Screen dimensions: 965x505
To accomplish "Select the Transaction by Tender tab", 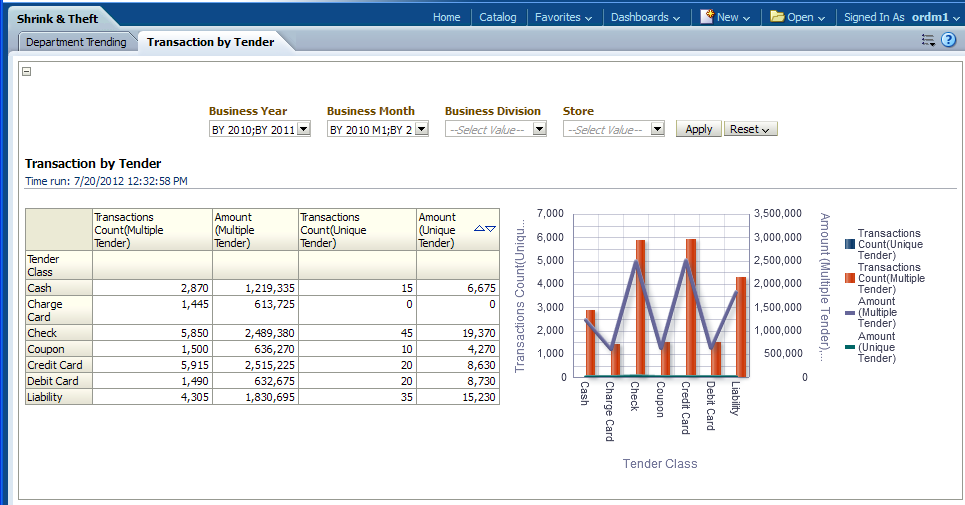I will point(210,42).
